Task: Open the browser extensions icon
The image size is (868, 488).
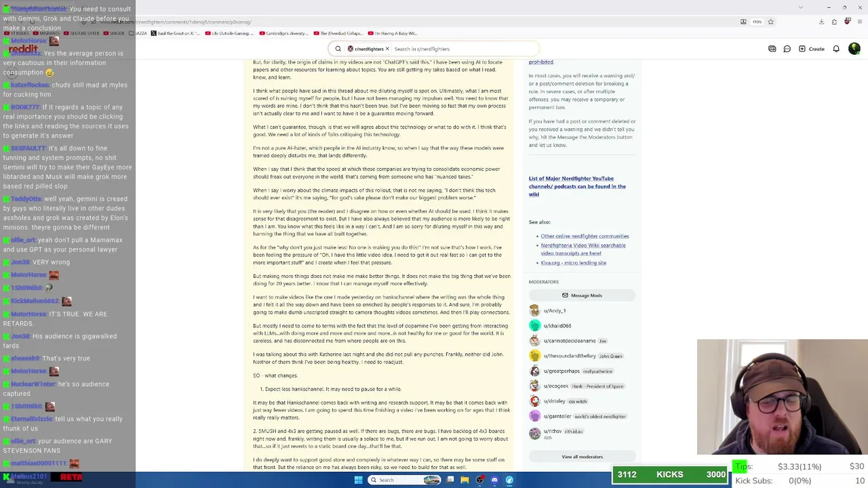Action: click(x=834, y=22)
